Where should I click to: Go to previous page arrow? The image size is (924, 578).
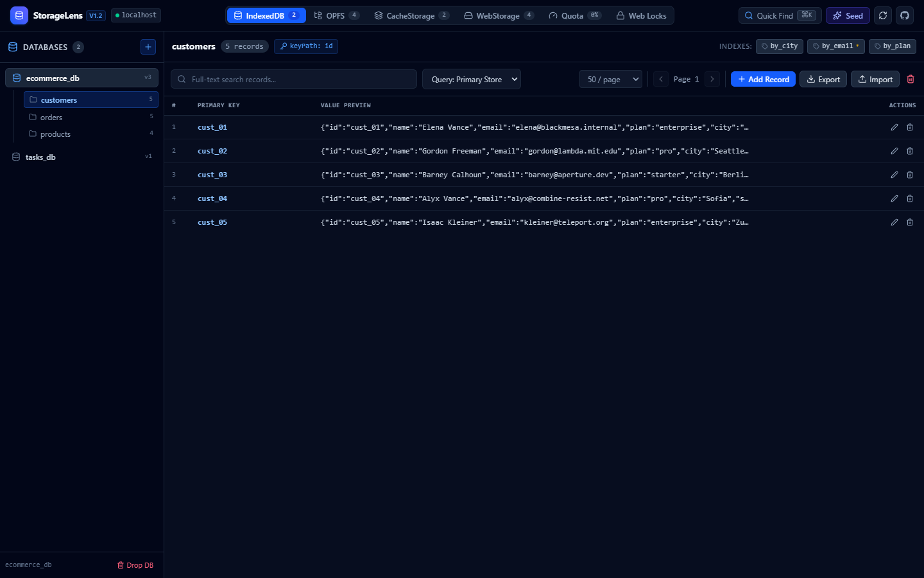(x=661, y=79)
